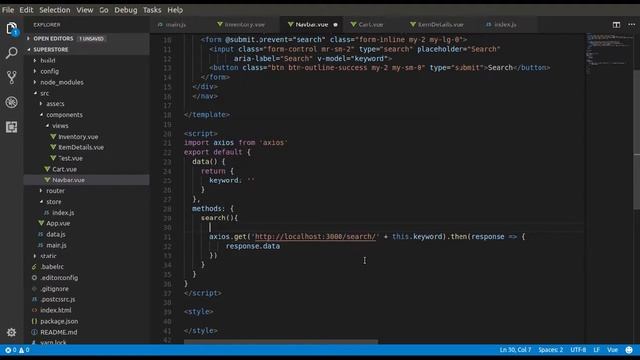Viewport: 640px width, 360px height.
Task: Expand the node_modules folder
Action: coord(62,82)
